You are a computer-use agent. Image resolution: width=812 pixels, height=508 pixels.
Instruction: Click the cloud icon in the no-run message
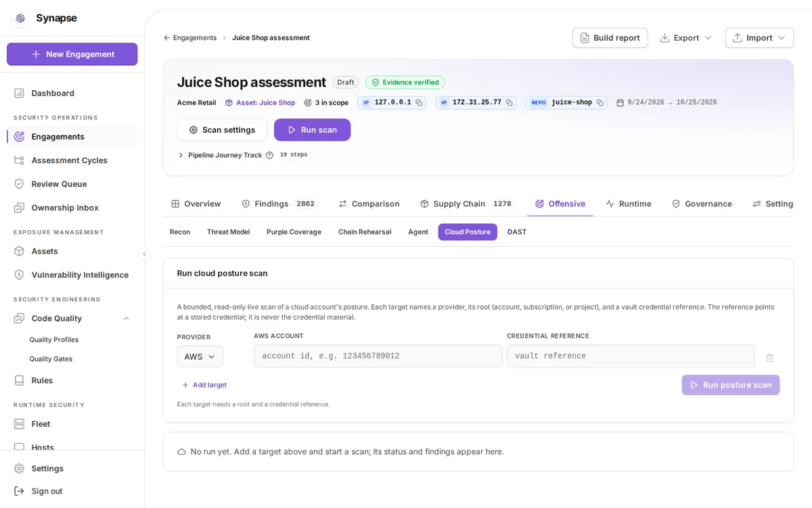tap(181, 452)
